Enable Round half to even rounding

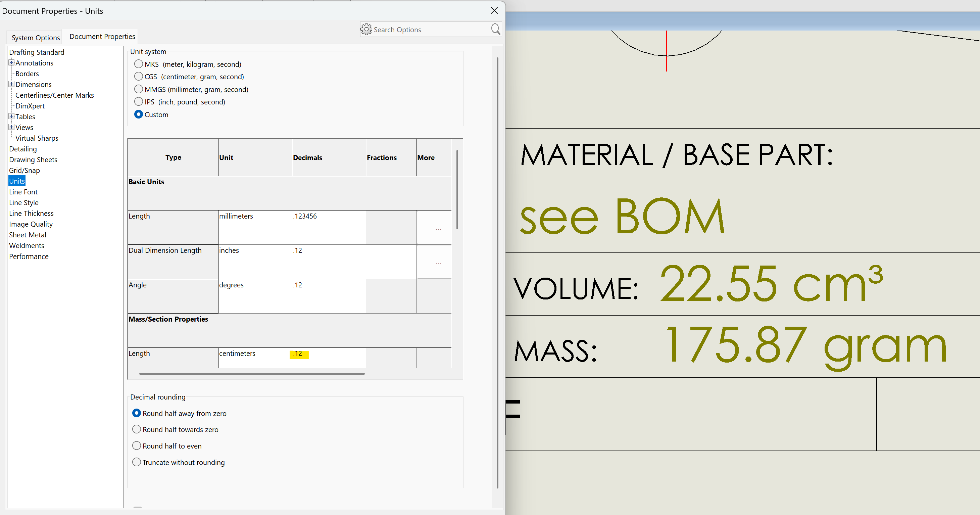coord(137,446)
